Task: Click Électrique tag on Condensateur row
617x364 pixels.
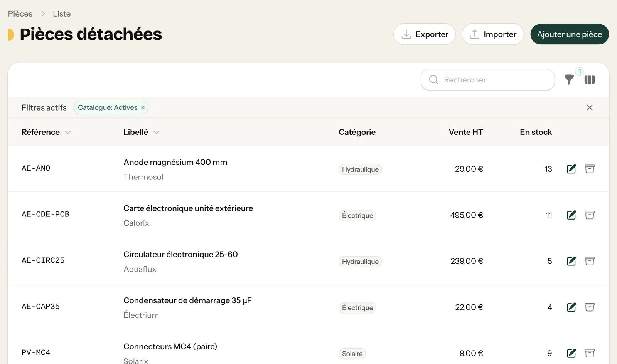Action: point(357,308)
